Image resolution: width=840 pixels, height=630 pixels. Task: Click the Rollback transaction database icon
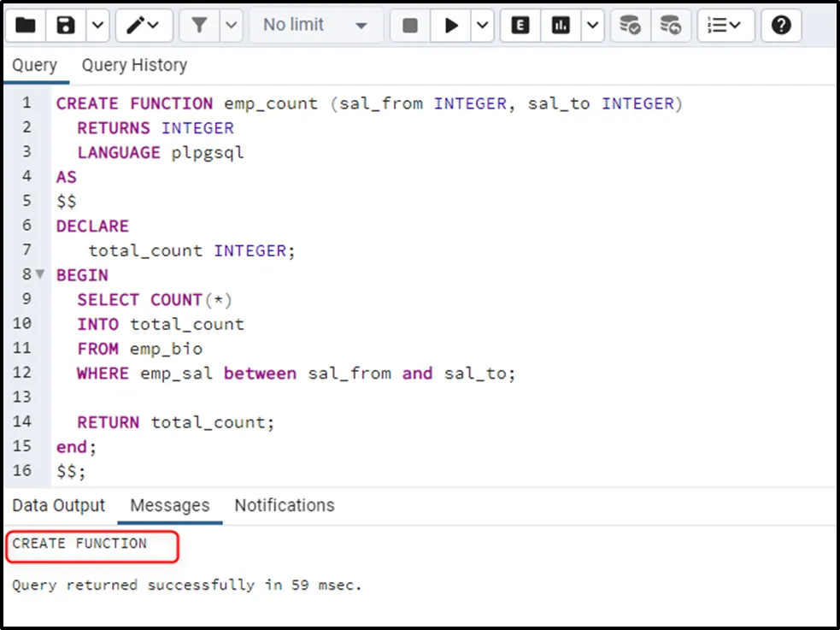pyautogui.click(x=671, y=26)
